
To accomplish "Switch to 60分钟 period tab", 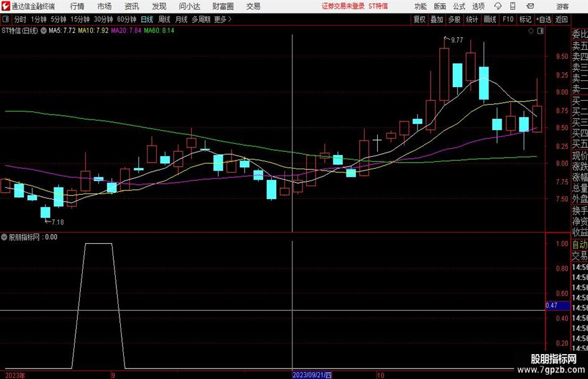I will pos(127,19).
